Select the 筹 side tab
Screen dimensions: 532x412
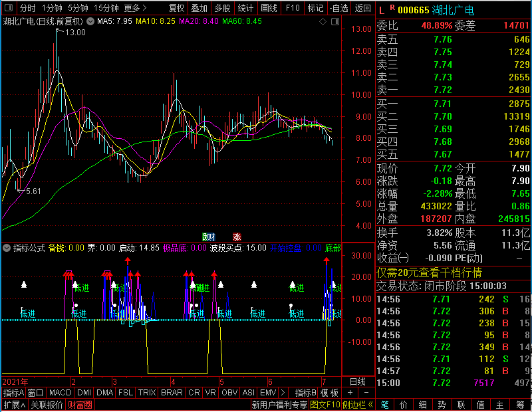point(520,405)
